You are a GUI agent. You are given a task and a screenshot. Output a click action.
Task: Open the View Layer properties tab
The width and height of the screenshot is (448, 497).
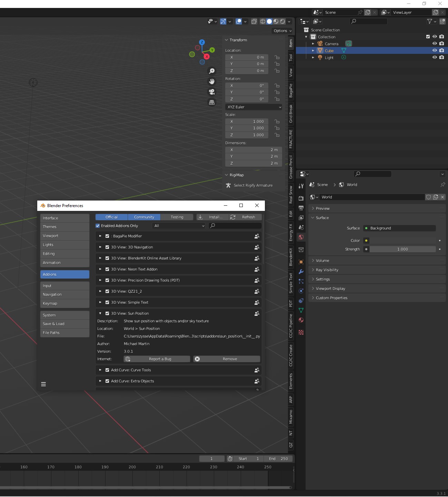301,217
